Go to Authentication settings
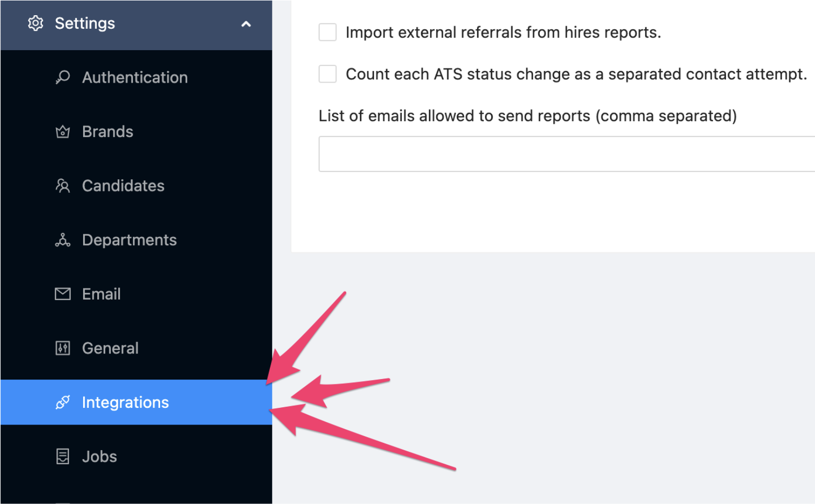 tap(134, 77)
